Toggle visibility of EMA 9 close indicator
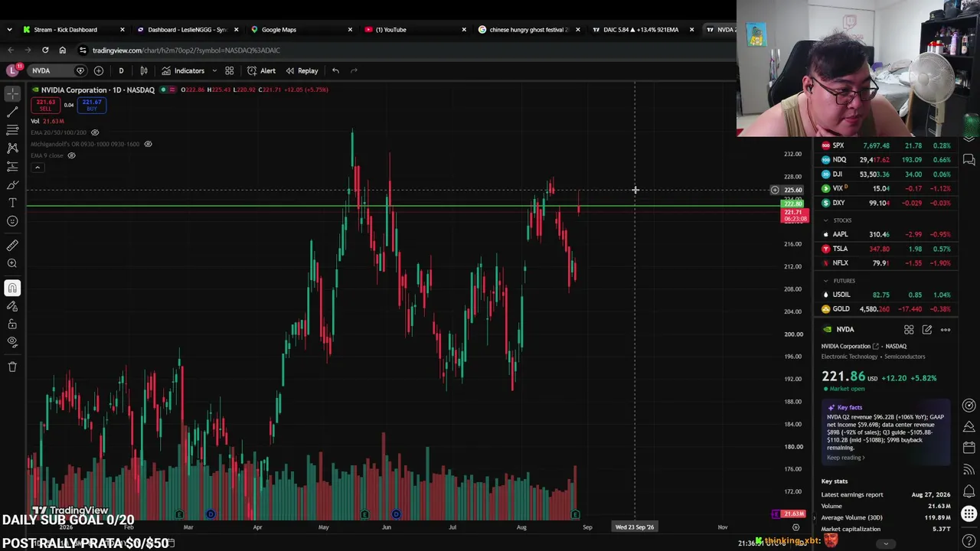The height and width of the screenshot is (551, 980). coord(71,155)
